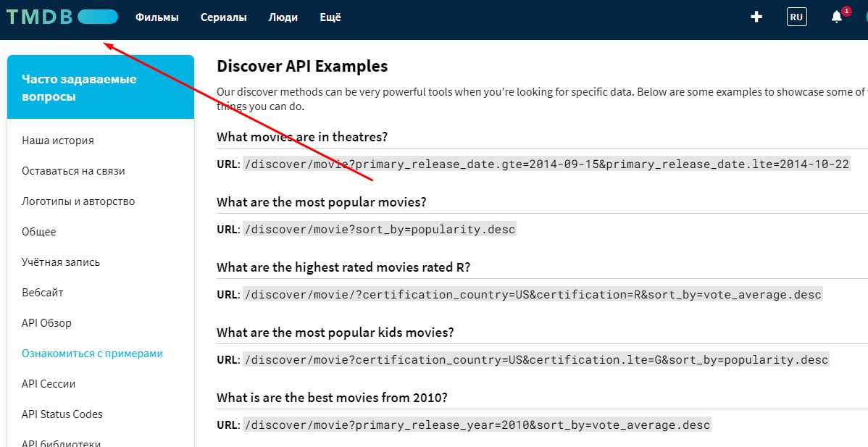Click the Discover API Examples heading
This screenshot has width=868, height=447.
302,67
